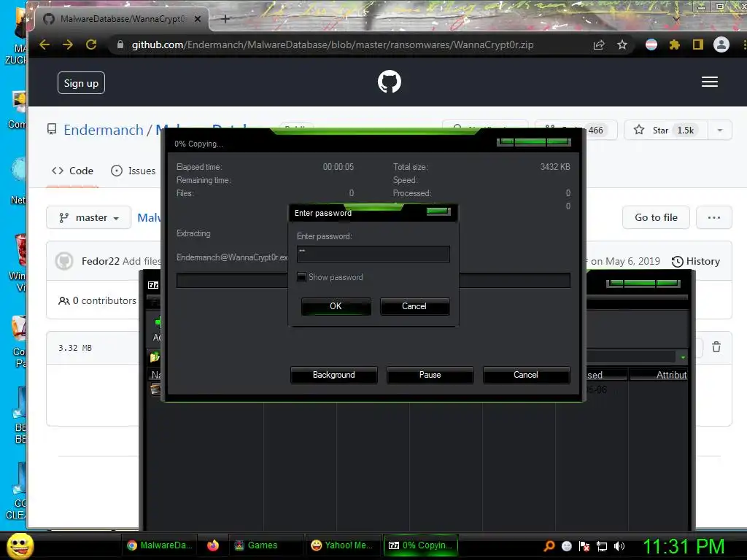The width and height of the screenshot is (747, 560).
Task: Open the Chrome side panel icon
Action: (x=698, y=44)
